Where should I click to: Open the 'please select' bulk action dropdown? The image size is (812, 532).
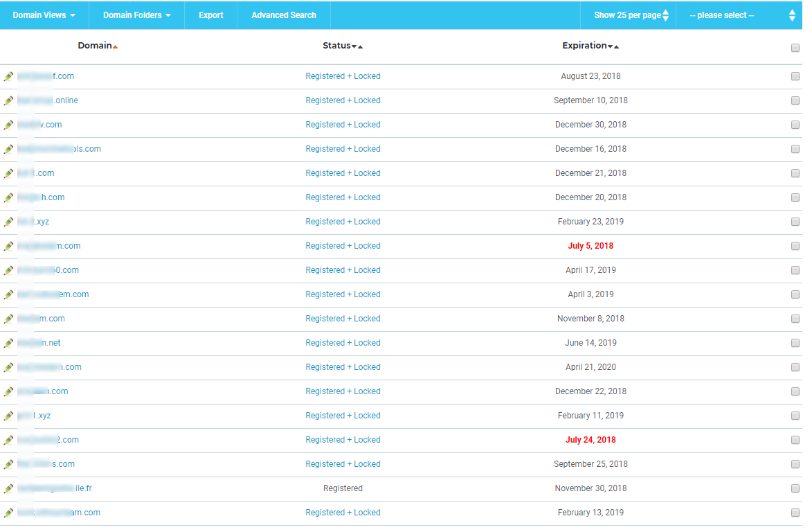tap(741, 15)
